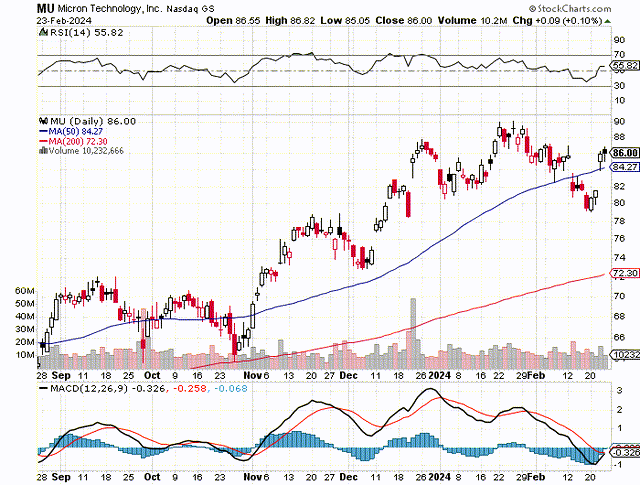Click the green up arrow after Chg percentage
The image size is (640, 485).
608,21
